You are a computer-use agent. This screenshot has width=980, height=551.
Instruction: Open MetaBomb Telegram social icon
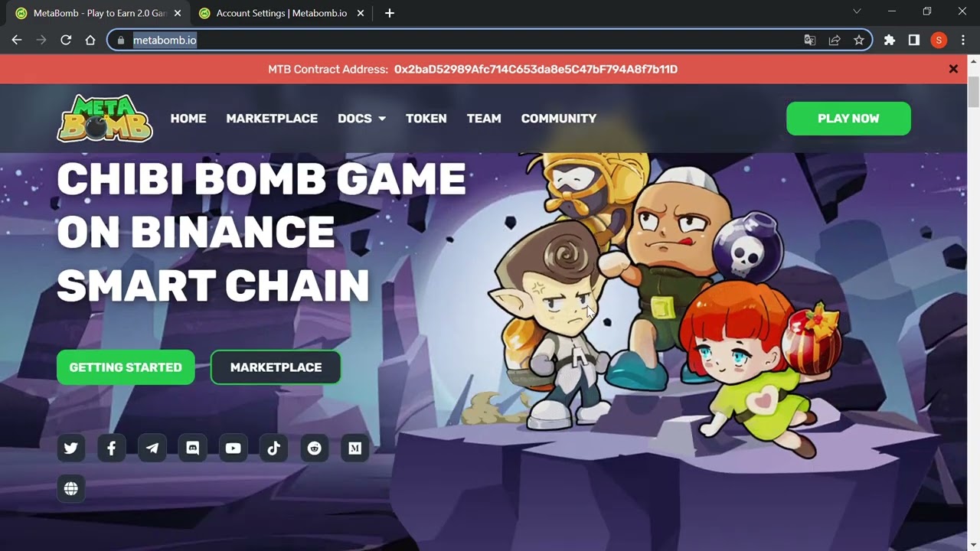(152, 448)
